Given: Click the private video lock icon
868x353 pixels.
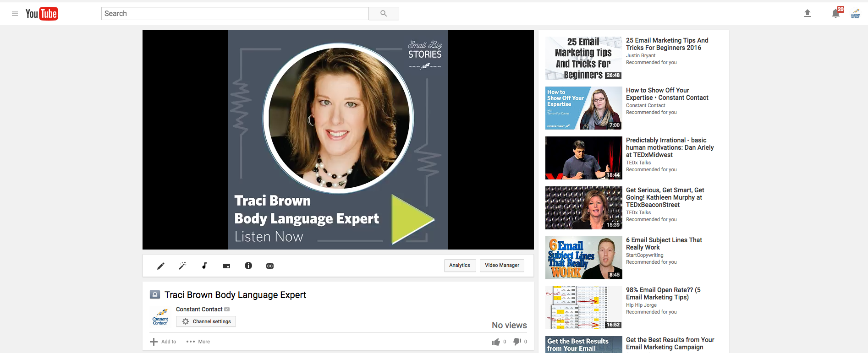Looking at the screenshot, I should click(155, 295).
